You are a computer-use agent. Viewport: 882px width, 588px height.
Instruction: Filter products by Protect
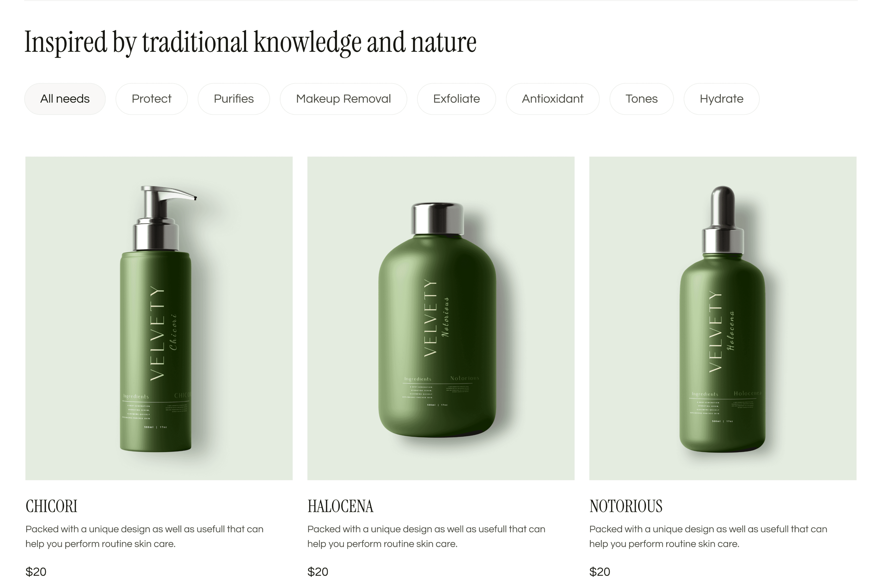coord(151,99)
